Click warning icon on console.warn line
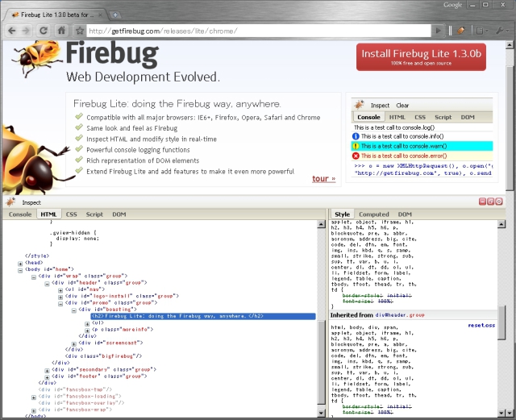 click(356, 146)
